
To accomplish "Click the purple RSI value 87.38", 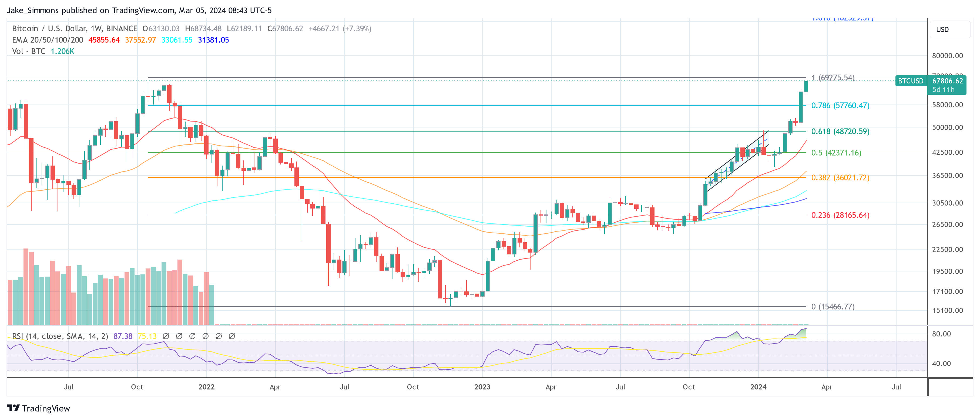I will pyautogui.click(x=123, y=336).
